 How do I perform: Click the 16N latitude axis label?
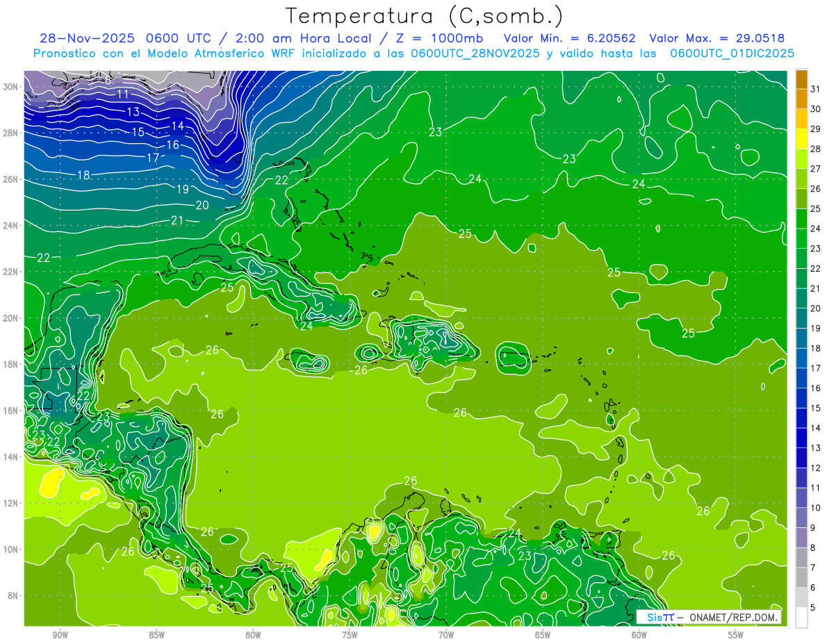10,411
